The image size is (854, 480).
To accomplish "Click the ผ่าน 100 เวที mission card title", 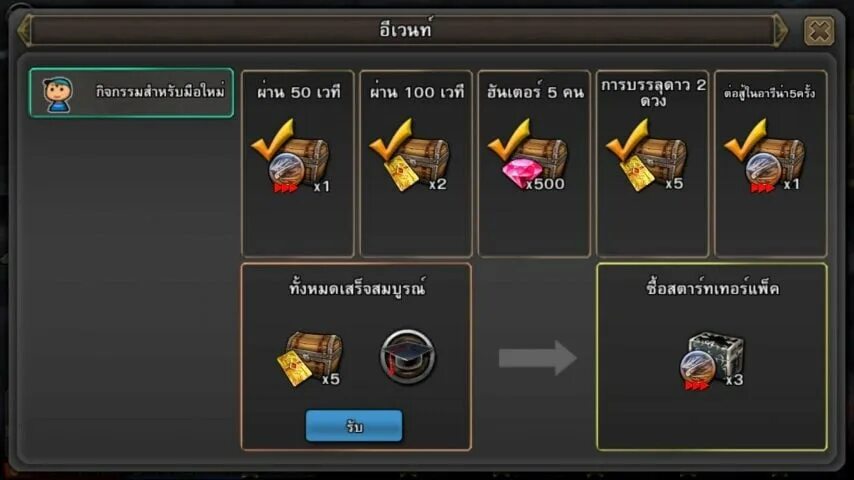I will [x=417, y=92].
